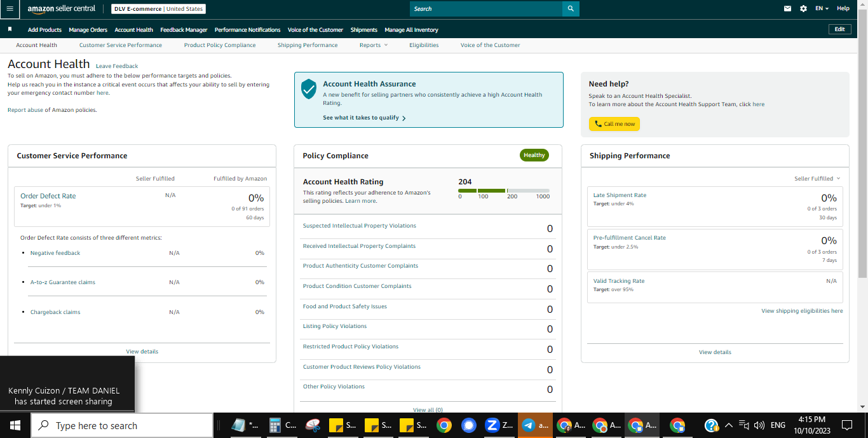Click the Late Shipment Rate label
Image resolution: width=868 pixels, height=438 pixels.
coord(620,195)
